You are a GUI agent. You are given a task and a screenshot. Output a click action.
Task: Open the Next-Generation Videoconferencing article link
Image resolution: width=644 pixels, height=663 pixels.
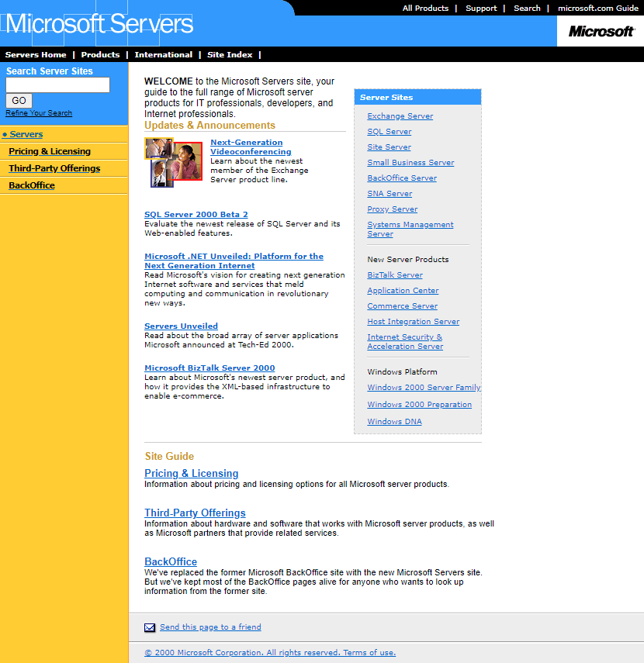pyautogui.click(x=251, y=147)
